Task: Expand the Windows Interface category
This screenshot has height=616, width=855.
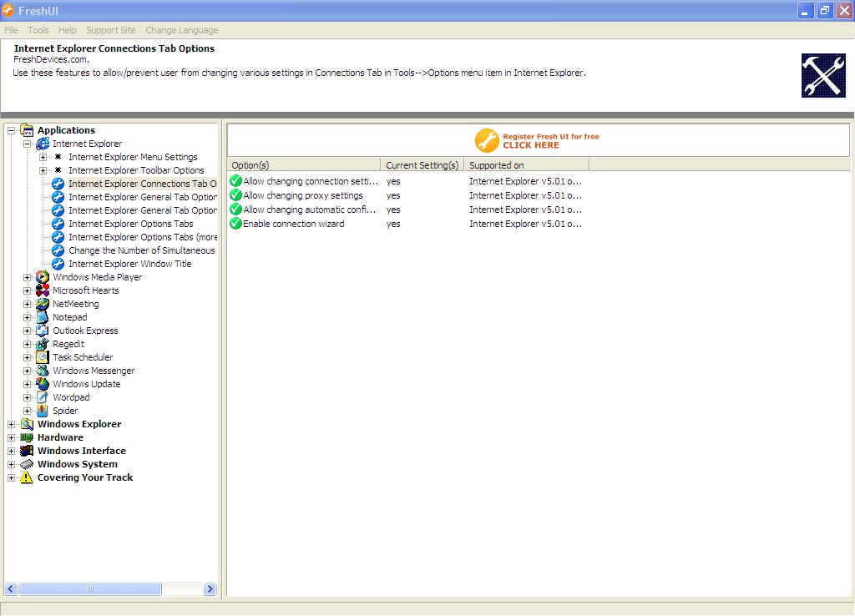Action: (11, 451)
